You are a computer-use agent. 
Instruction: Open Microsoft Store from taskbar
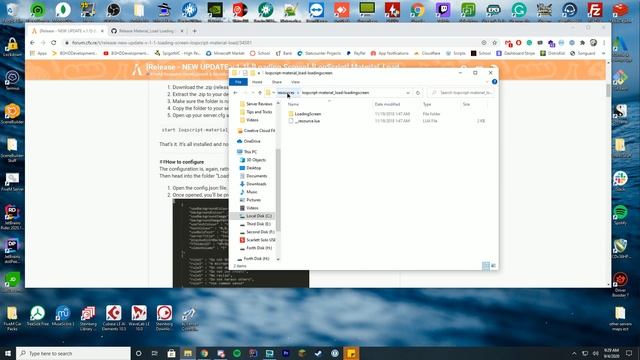171,353
